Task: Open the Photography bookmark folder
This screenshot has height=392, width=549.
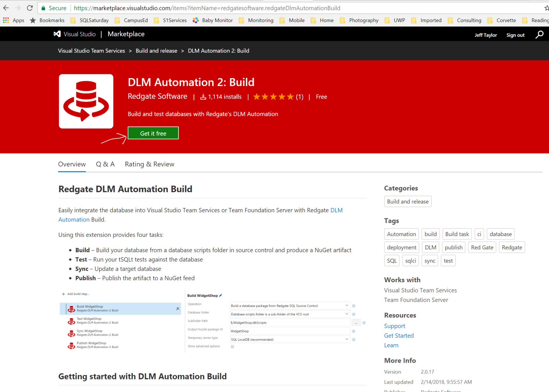Action: coord(359,20)
